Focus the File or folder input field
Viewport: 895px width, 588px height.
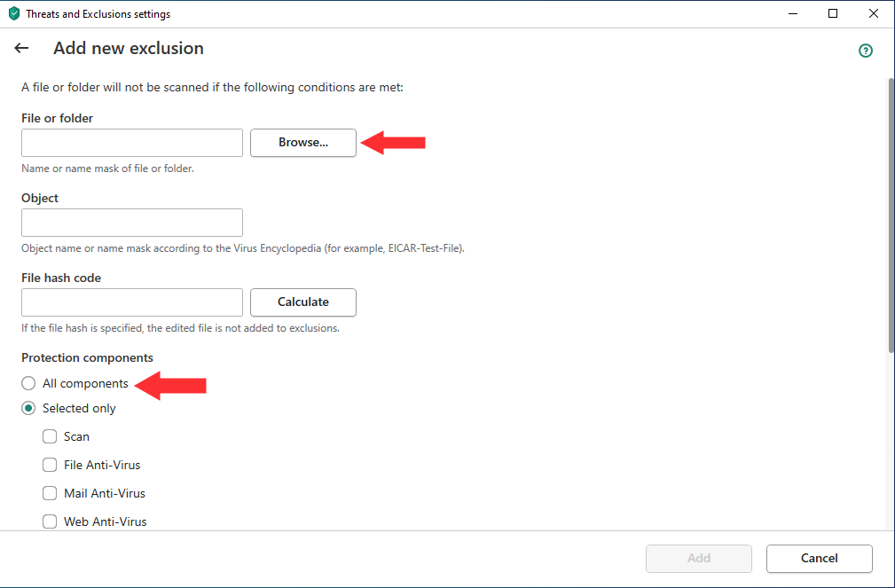click(x=132, y=143)
